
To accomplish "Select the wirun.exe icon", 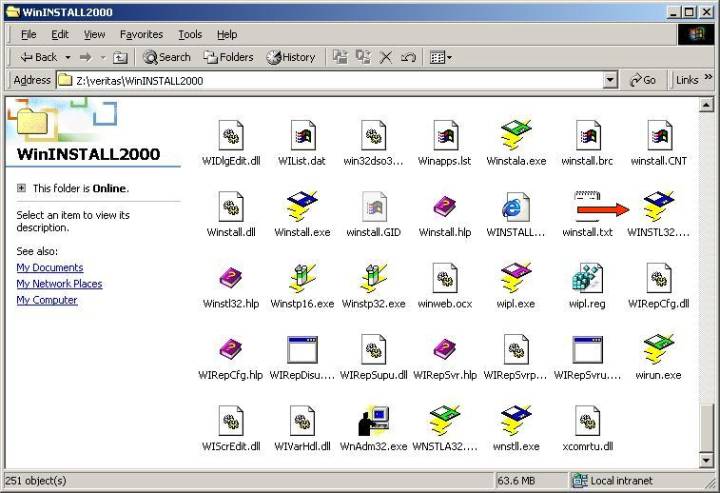I will [x=658, y=349].
